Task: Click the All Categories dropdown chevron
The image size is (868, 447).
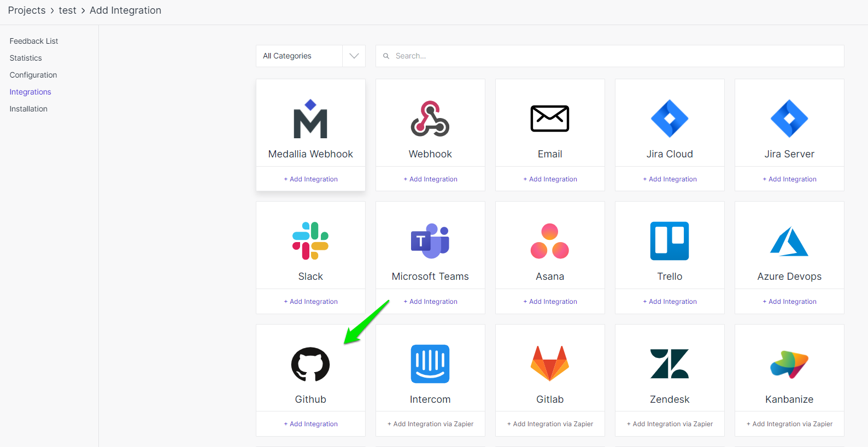Action: pyautogui.click(x=354, y=56)
